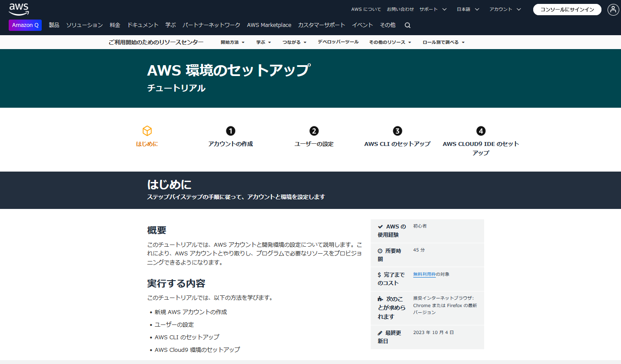Click the user profile avatar icon
Viewport: 621px width, 364px height.
[613, 10]
